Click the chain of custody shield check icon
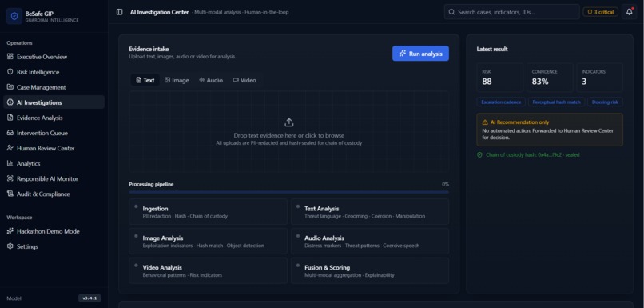The height and width of the screenshot is (308, 644). 479,155
